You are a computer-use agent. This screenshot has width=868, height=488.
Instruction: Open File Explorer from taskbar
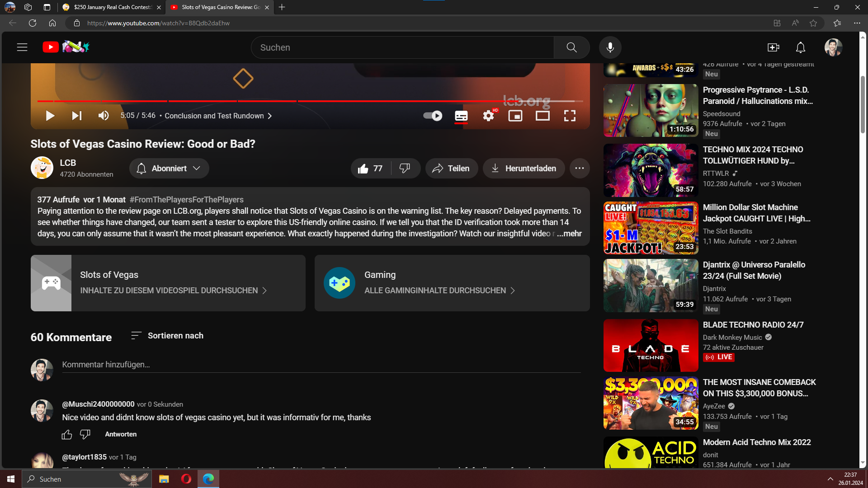tap(164, 479)
